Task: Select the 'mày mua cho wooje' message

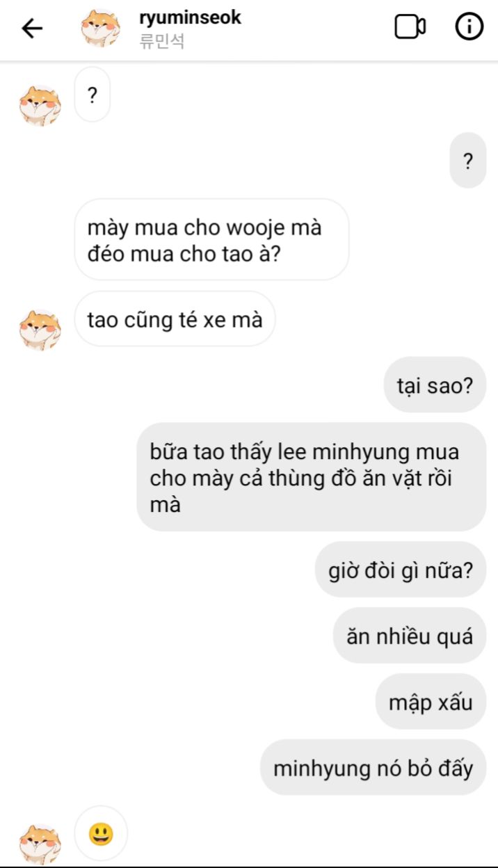Action: [211, 240]
